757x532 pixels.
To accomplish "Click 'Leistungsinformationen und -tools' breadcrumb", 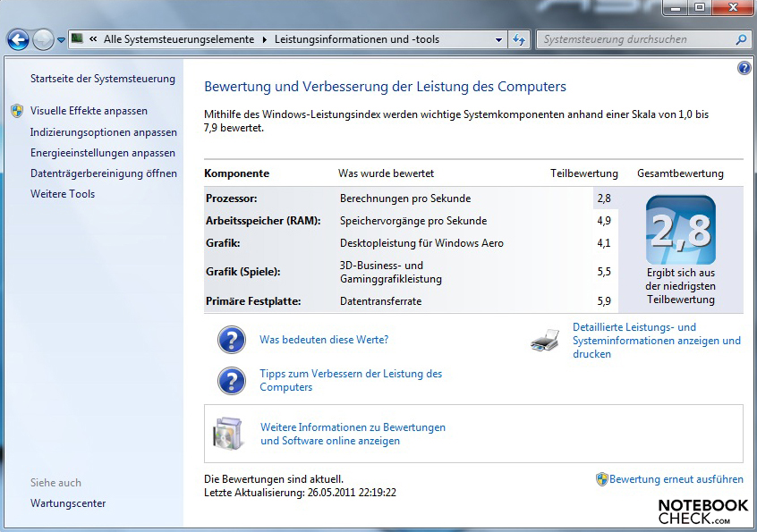I will pos(357,39).
